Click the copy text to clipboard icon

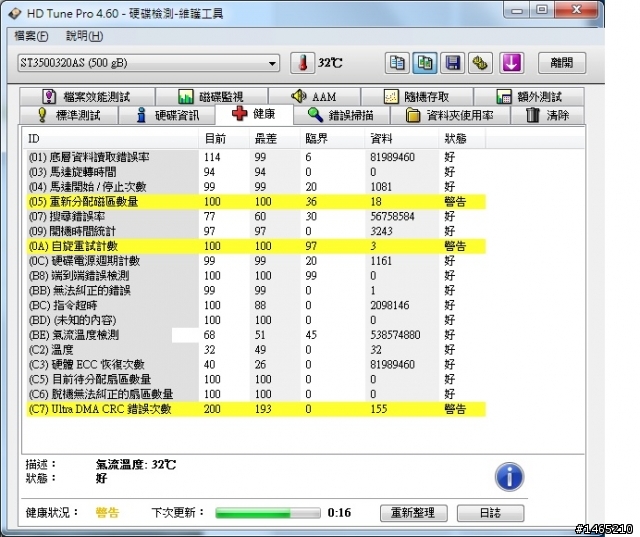pyautogui.click(x=397, y=63)
